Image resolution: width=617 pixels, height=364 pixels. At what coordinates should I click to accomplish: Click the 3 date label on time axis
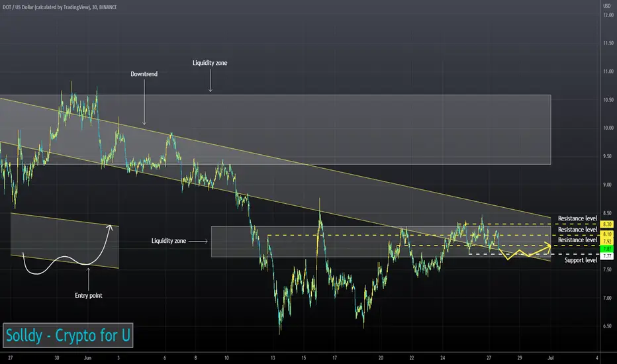[118, 357]
